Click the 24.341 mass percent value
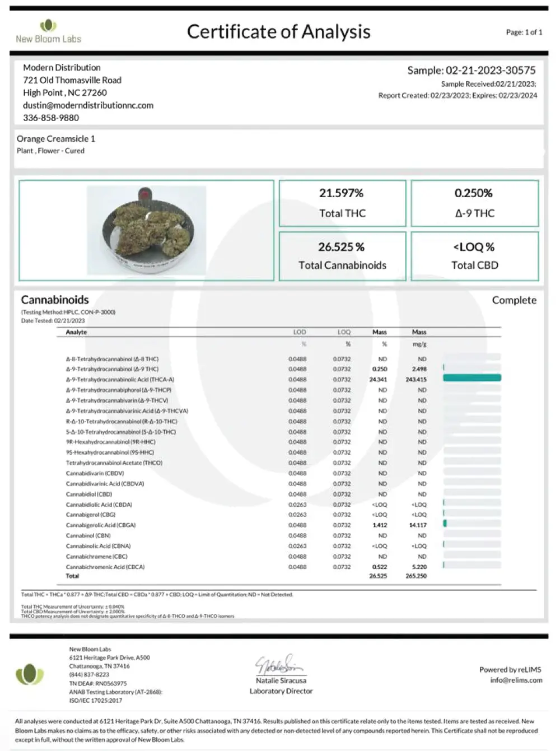The image size is (560, 751). (379, 380)
